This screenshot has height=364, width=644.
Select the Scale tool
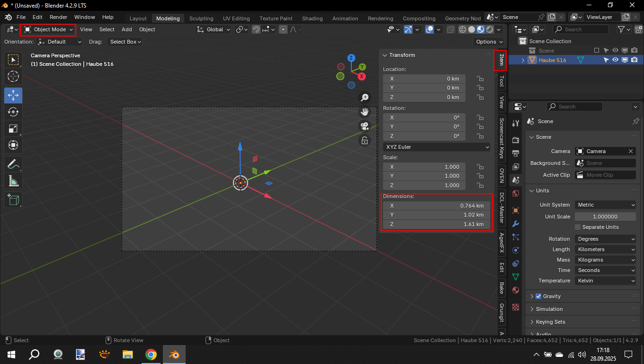(x=13, y=128)
